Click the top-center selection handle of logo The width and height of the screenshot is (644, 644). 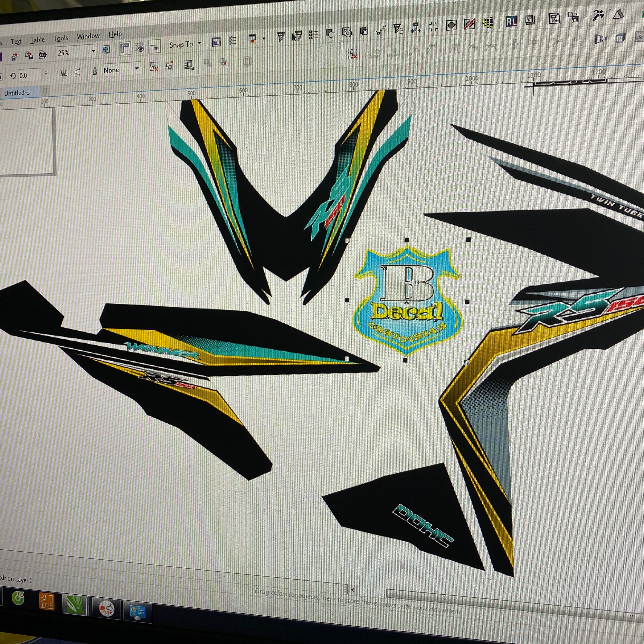pyautogui.click(x=407, y=240)
